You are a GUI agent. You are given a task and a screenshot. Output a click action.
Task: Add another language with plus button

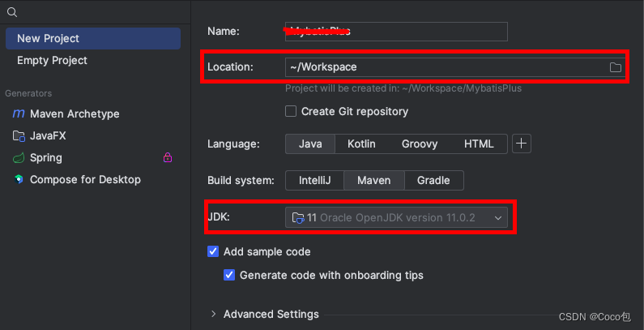tap(522, 144)
